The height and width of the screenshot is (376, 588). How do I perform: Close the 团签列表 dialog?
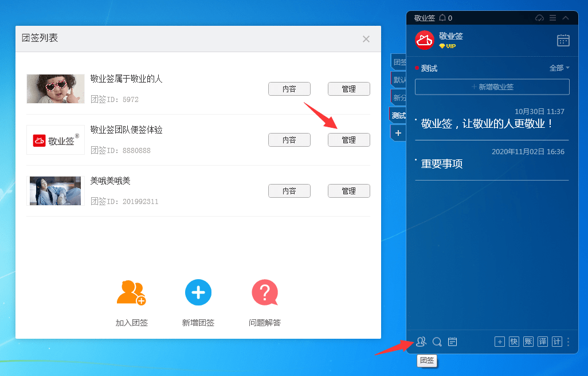click(x=366, y=39)
